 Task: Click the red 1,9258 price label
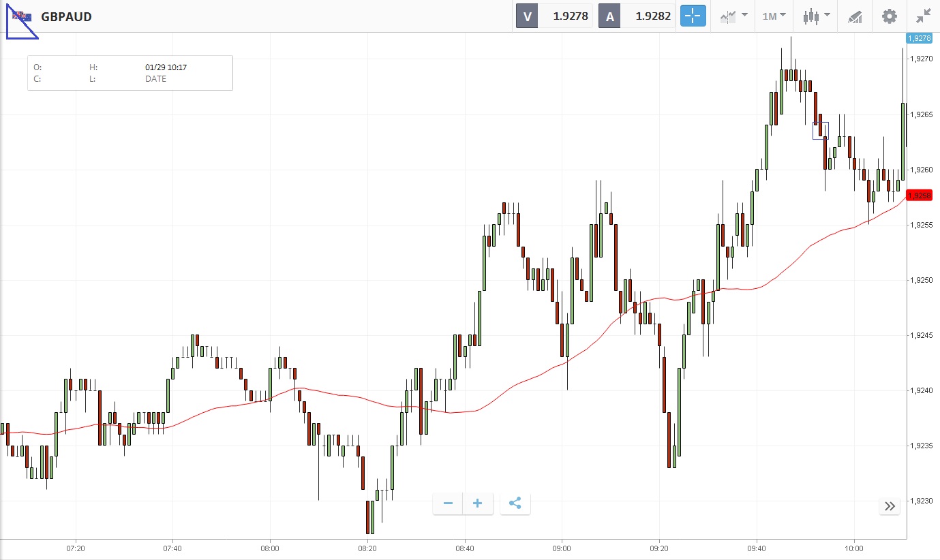coord(919,196)
